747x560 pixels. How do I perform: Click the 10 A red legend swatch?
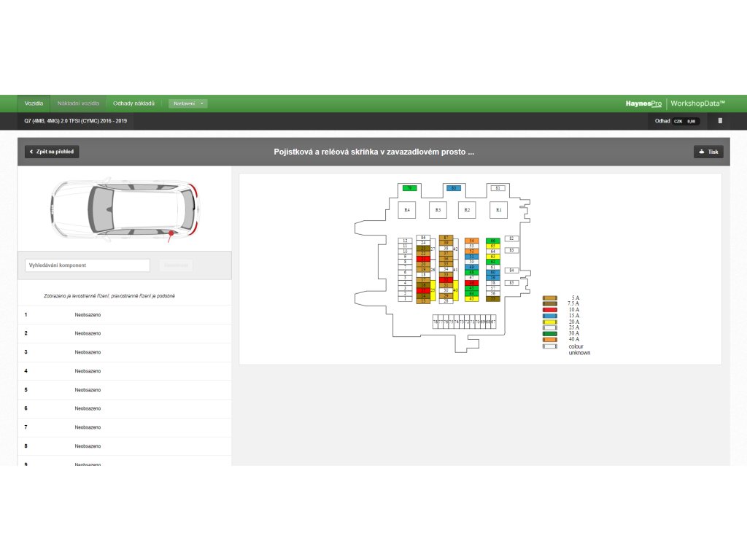(549, 310)
